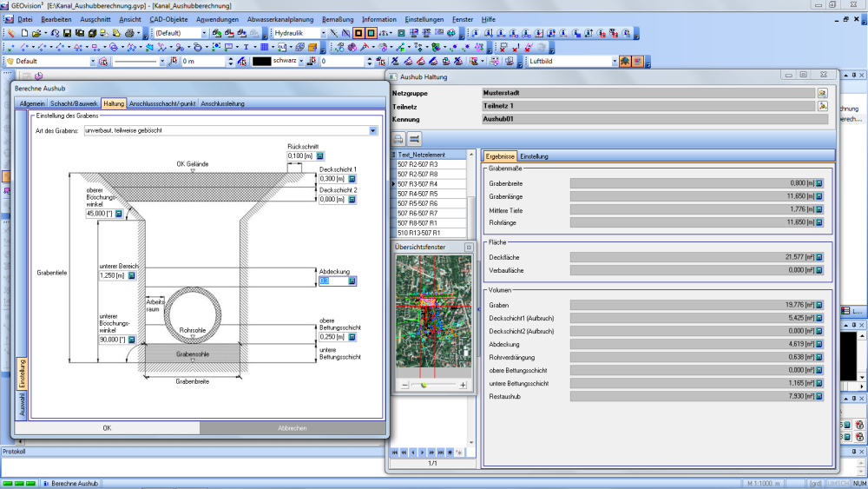
Task: Switch to the Schacht/Bauwerk tab
Action: (x=74, y=103)
